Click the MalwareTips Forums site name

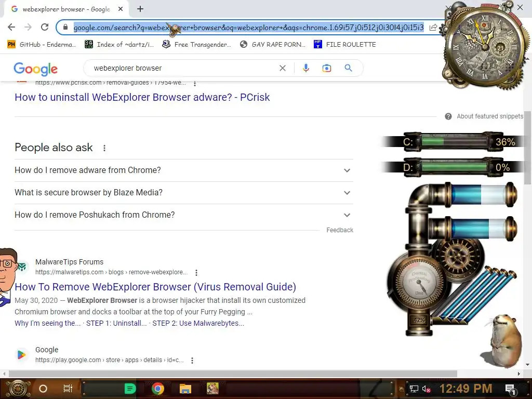(x=69, y=262)
